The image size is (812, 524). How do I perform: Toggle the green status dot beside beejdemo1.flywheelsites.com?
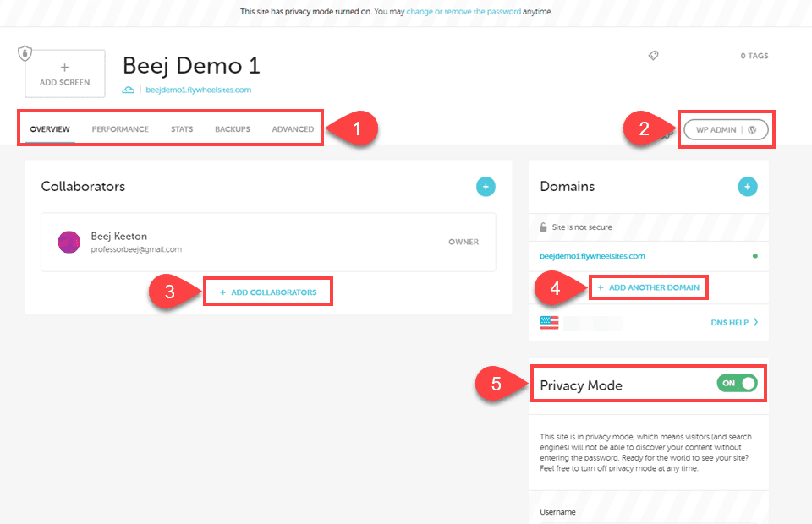tap(757, 255)
